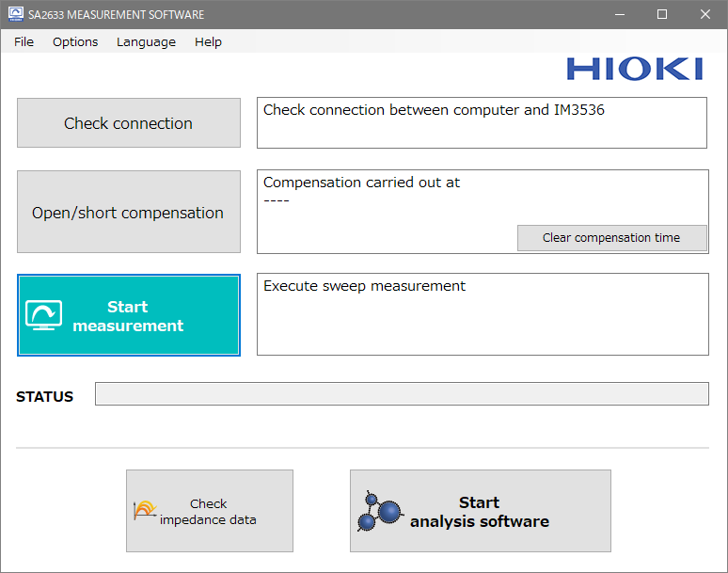Click the IM3536 connection description box
The image size is (728, 573).
tap(482, 122)
